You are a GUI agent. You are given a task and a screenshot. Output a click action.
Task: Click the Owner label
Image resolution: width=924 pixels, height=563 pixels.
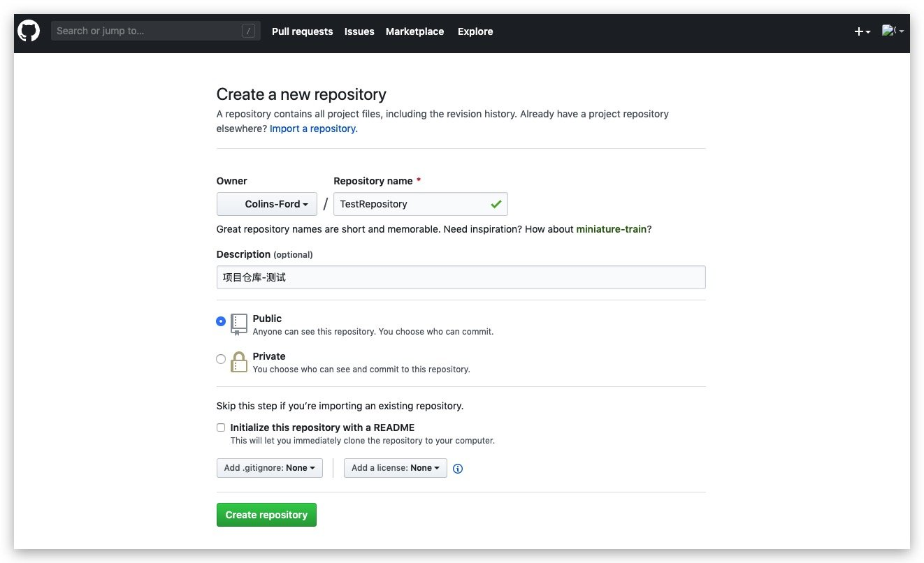pos(232,181)
